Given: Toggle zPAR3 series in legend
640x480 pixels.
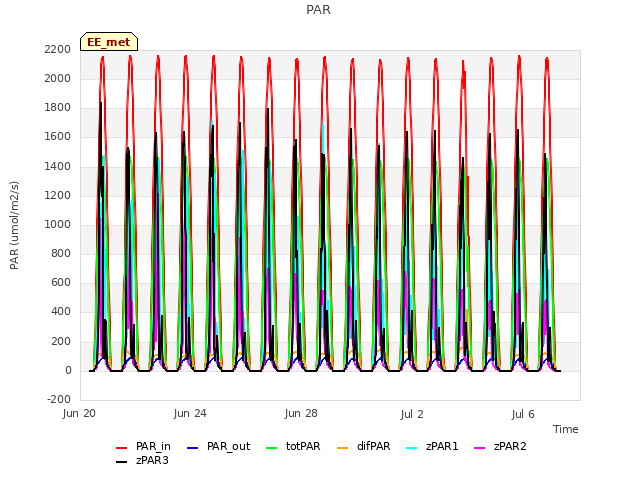Looking at the screenshot, I should (x=142, y=460).
